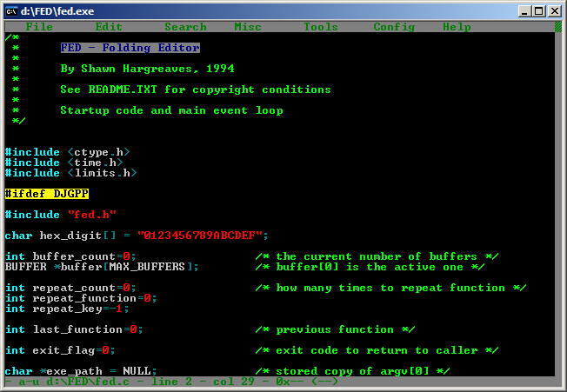Open the Config menu
567x392 pixels.
(394, 27)
